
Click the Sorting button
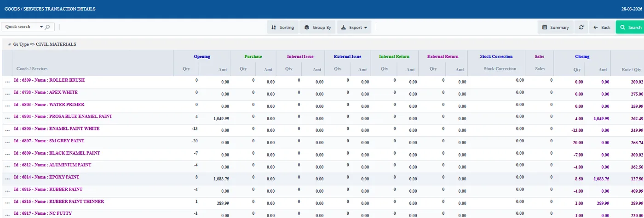coord(282,28)
